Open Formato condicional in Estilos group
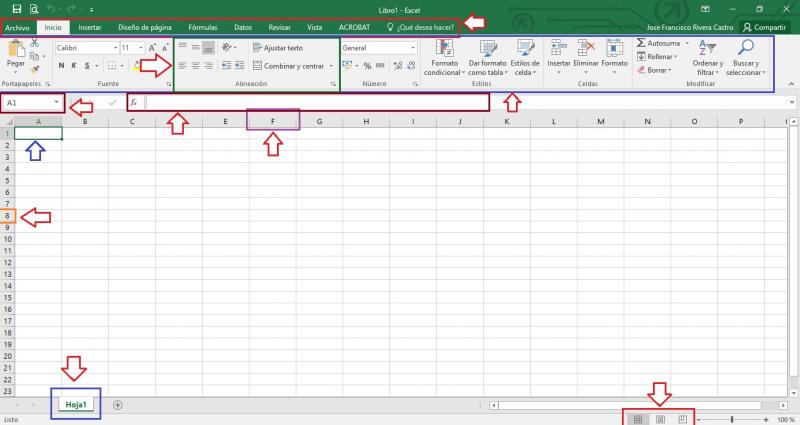Image resolution: width=800 pixels, height=425 pixels. [444, 58]
